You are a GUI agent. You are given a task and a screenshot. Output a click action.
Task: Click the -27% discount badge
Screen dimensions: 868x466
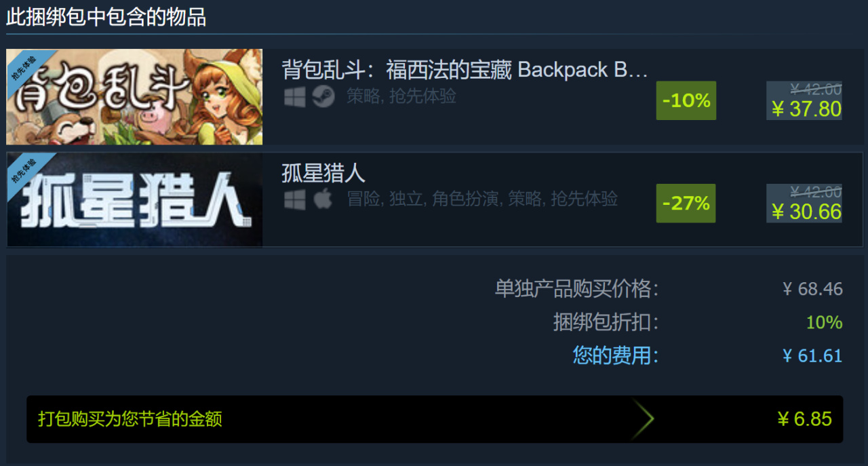(x=686, y=203)
